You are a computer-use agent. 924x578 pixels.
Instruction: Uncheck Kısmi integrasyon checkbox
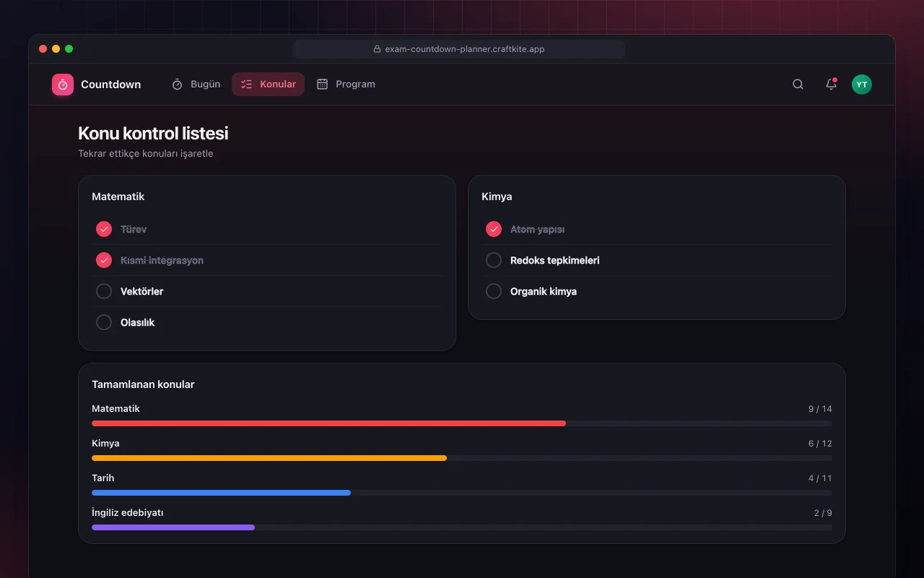[x=104, y=260]
